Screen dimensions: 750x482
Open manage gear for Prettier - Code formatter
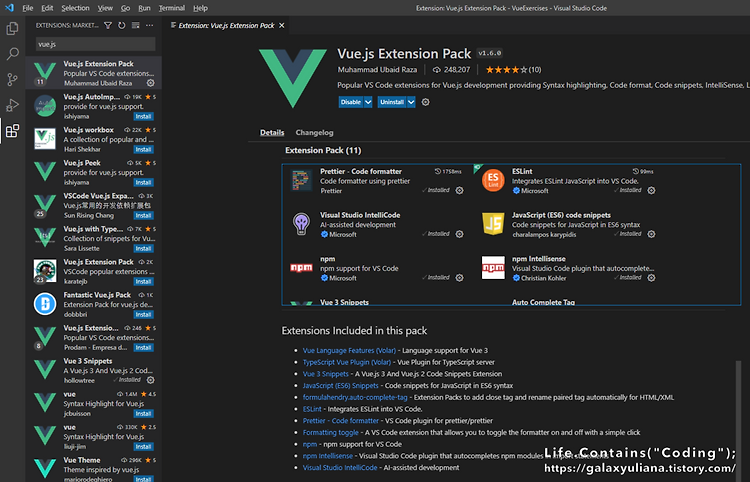459,190
